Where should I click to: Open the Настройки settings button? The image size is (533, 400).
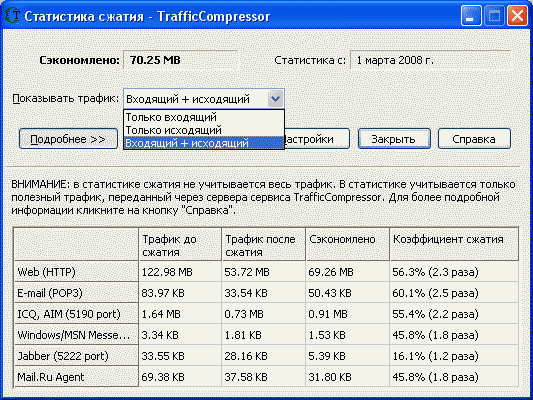(x=317, y=139)
